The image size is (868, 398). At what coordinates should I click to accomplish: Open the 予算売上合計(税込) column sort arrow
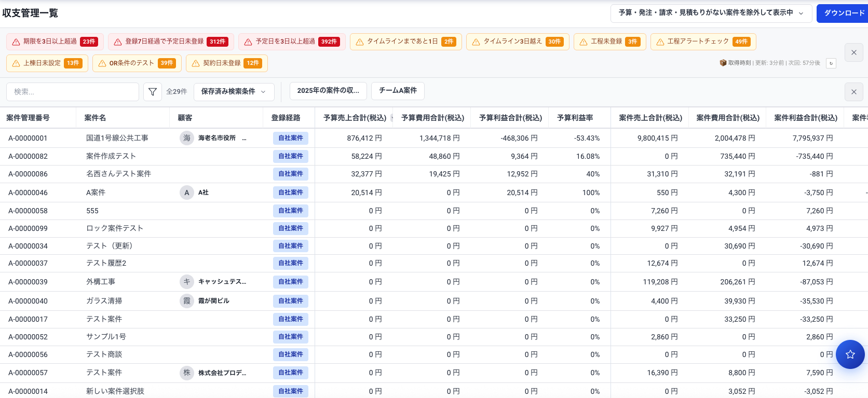coord(392,118)
